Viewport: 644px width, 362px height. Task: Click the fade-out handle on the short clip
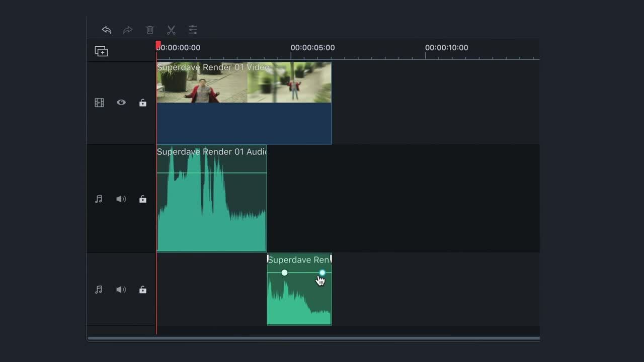pyautogui.click(x=331, y=258)
